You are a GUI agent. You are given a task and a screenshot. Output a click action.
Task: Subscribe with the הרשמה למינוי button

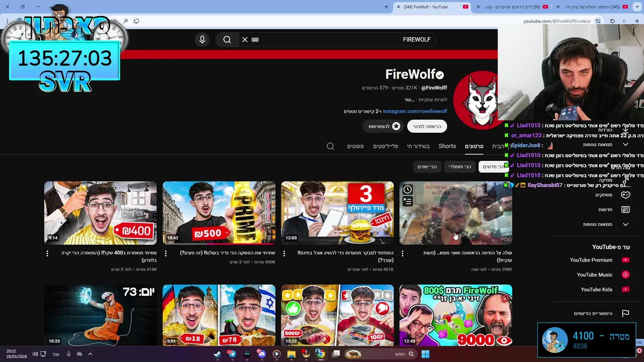(427, 126)
